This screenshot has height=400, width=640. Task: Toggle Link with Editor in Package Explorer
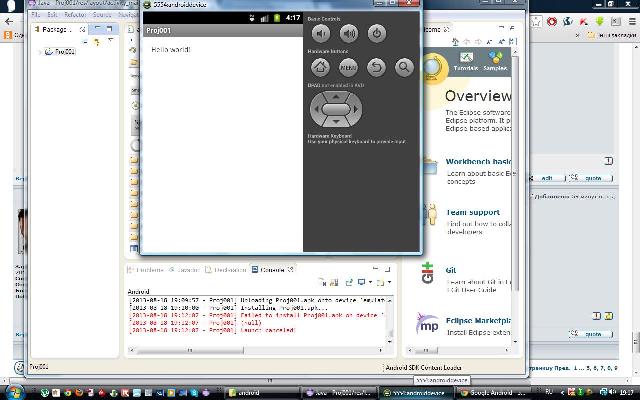pyautogui.click(x=97, y=42)
